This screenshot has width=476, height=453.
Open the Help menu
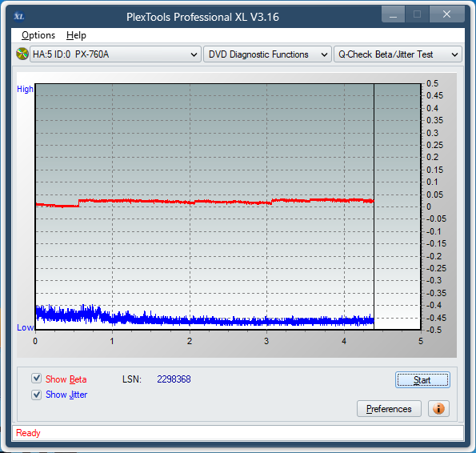pyautogui.click(x=76, y=35)
